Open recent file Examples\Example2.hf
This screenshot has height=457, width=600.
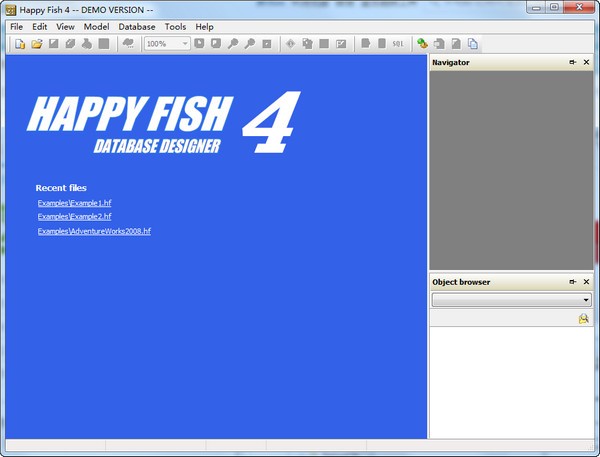pos(75,217)
